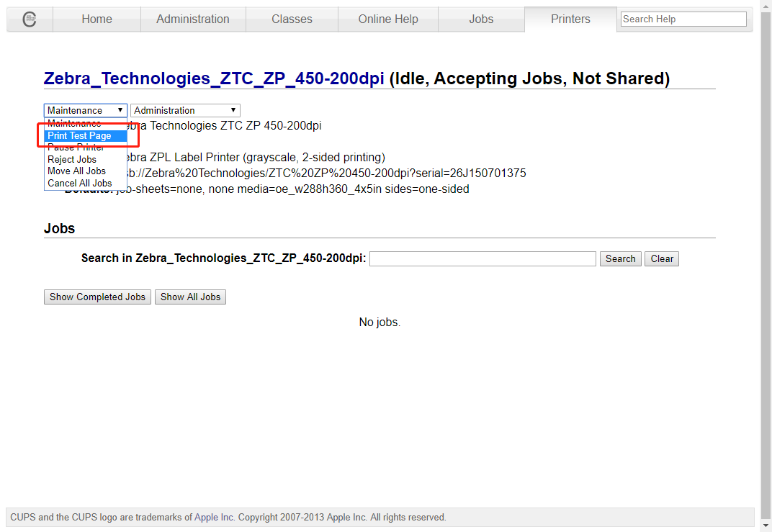Viewport: 772px width, 532px height.
Task: Focus the Search Help field
Action: click(x=683, y=19)
